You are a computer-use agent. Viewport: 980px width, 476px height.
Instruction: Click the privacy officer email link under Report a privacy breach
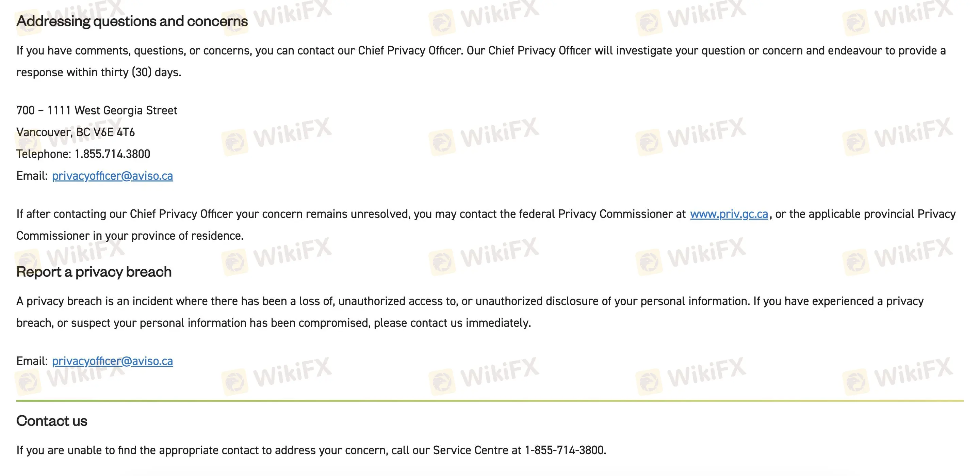pyautogui.click(x=112, y=361)
